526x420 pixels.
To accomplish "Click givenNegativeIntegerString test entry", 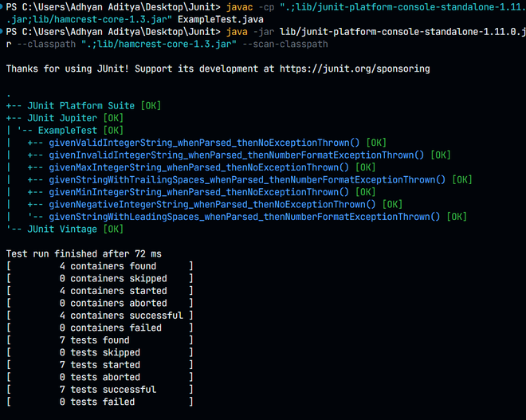I will [212, 205].
